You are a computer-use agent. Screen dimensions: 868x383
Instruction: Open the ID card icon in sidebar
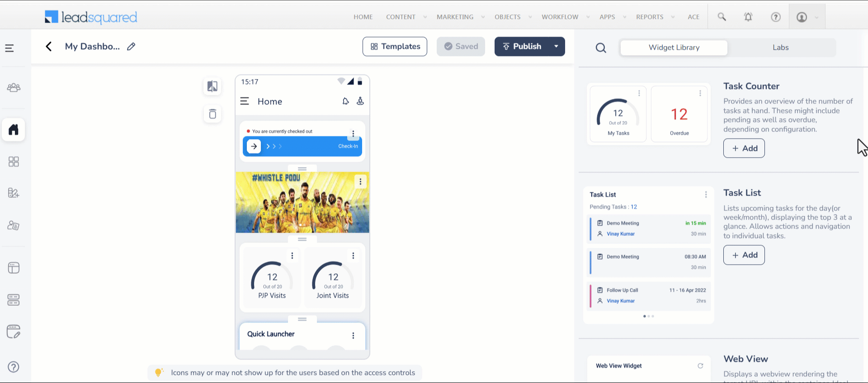point(14,225)
